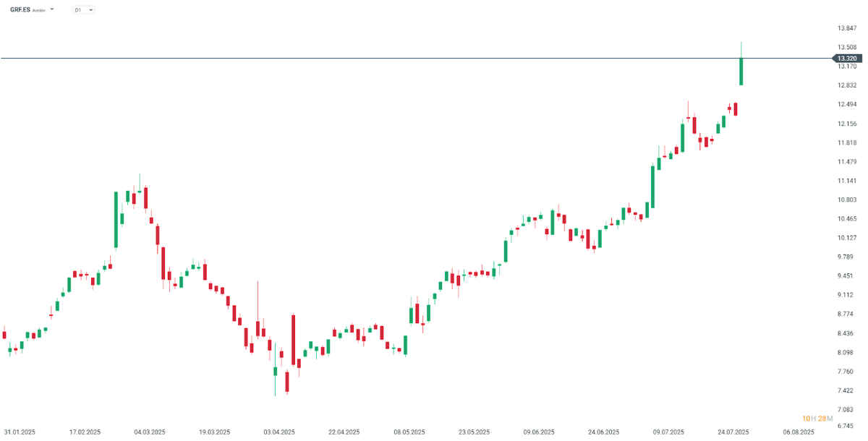
Task: Click the 06.08.2025 date label
Action: point(799,432)
